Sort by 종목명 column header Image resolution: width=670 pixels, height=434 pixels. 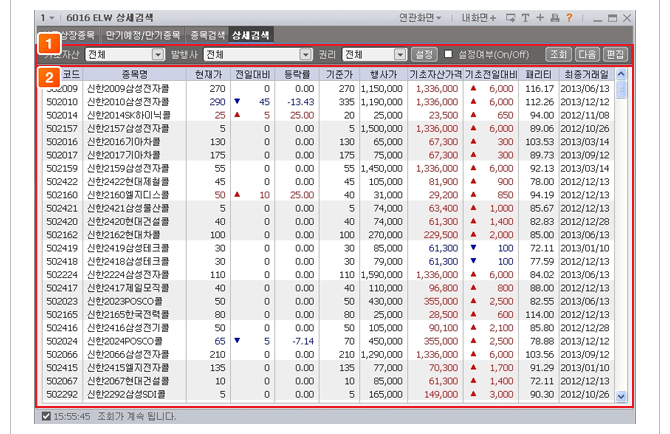click(135, 75)
